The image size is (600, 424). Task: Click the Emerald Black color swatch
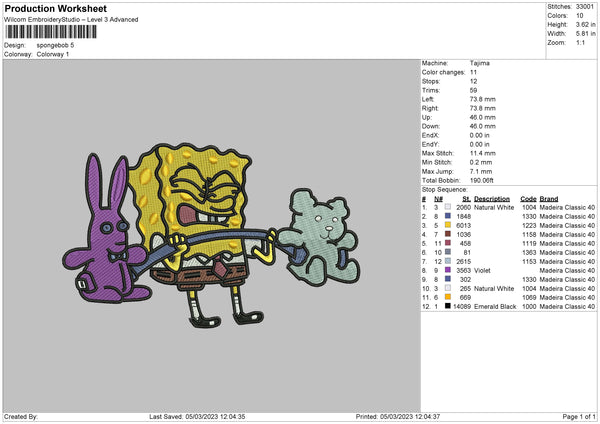447,306
